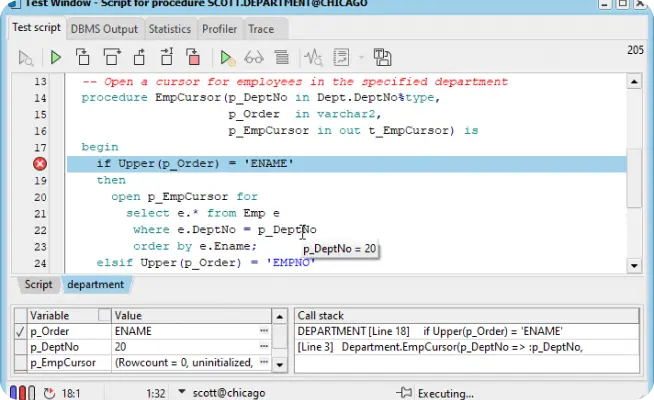Click the glasses watch-variables icon
654x400 pixels.
click(255, 57)
